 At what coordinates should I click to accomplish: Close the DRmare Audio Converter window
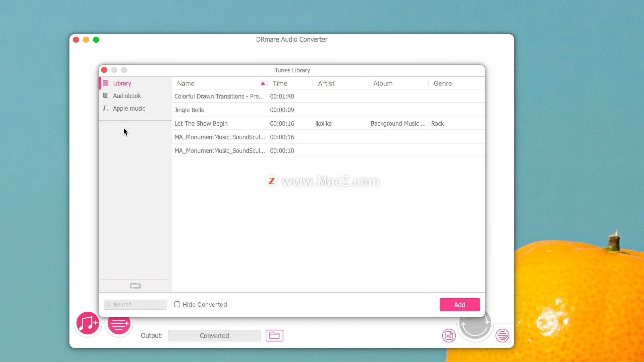(76, 40)
